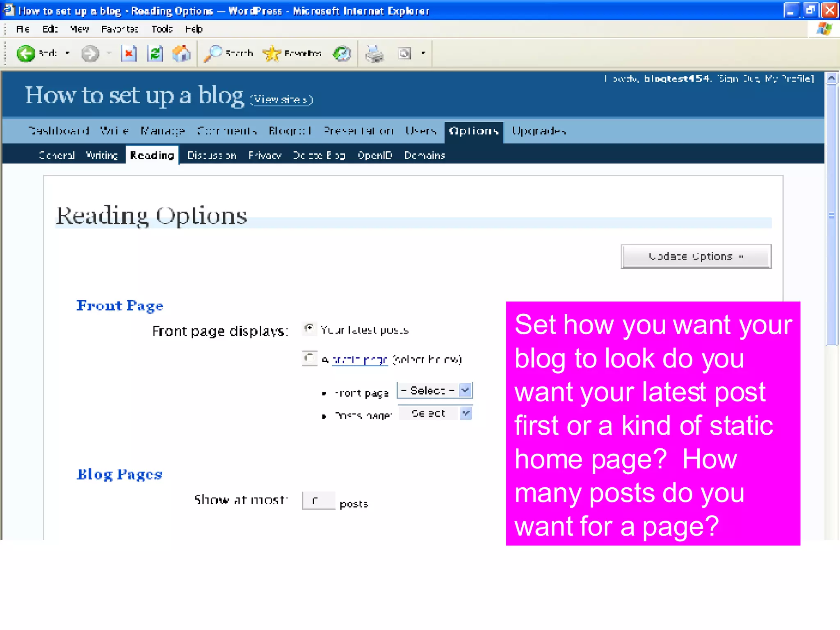This screenshot has height=630, width=840.
Task: Print the page with the printer icon
Action: click(x=374, y=53)
